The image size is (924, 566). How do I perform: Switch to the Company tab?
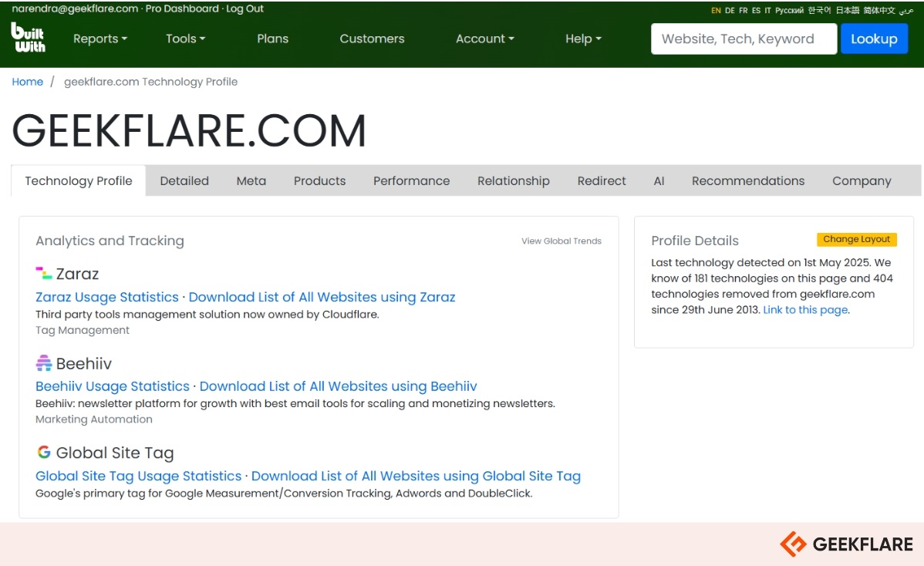pos(862,180)
